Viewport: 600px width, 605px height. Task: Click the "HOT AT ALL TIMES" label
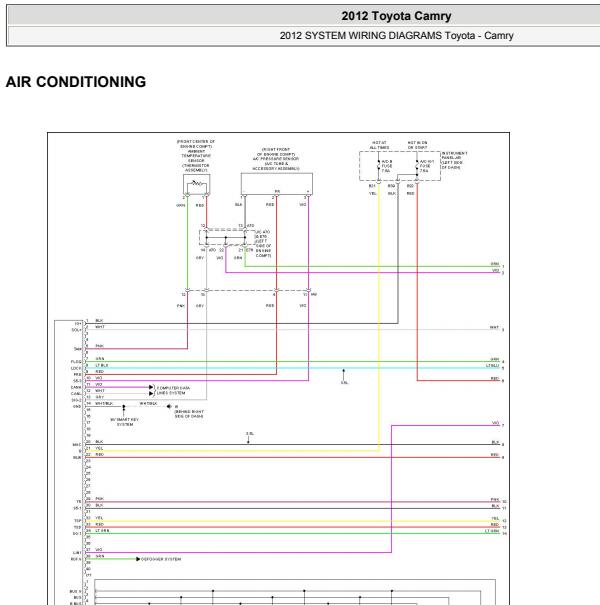pos(379,145)
